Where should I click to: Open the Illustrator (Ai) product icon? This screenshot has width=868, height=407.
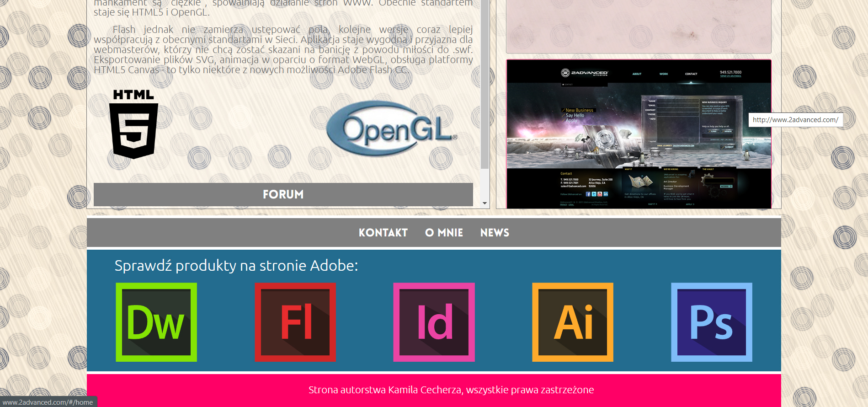click(573, 322)
